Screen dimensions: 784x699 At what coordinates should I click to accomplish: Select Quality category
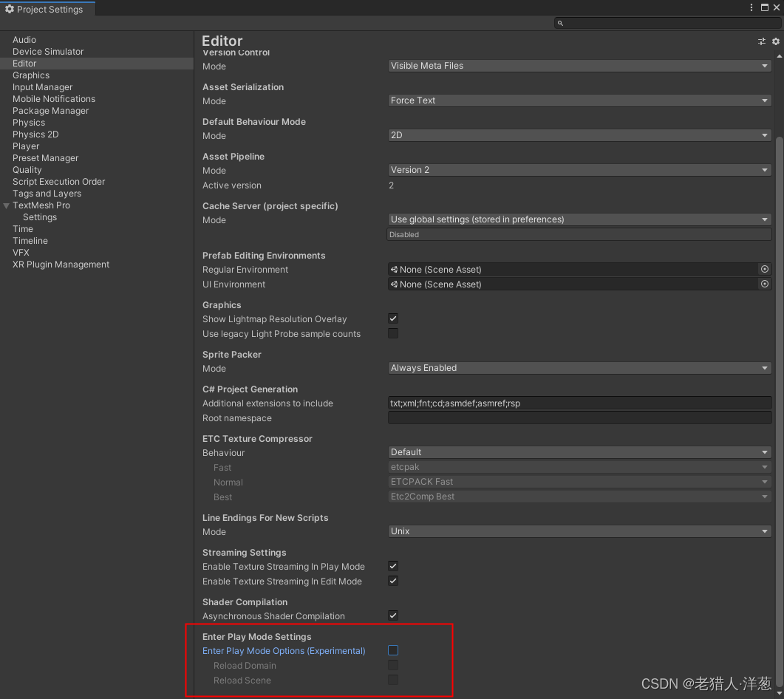click(27, 170)
